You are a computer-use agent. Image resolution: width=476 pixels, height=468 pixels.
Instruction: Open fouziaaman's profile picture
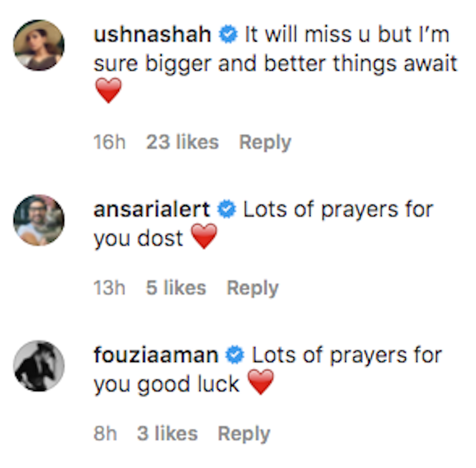pos(39,366)
